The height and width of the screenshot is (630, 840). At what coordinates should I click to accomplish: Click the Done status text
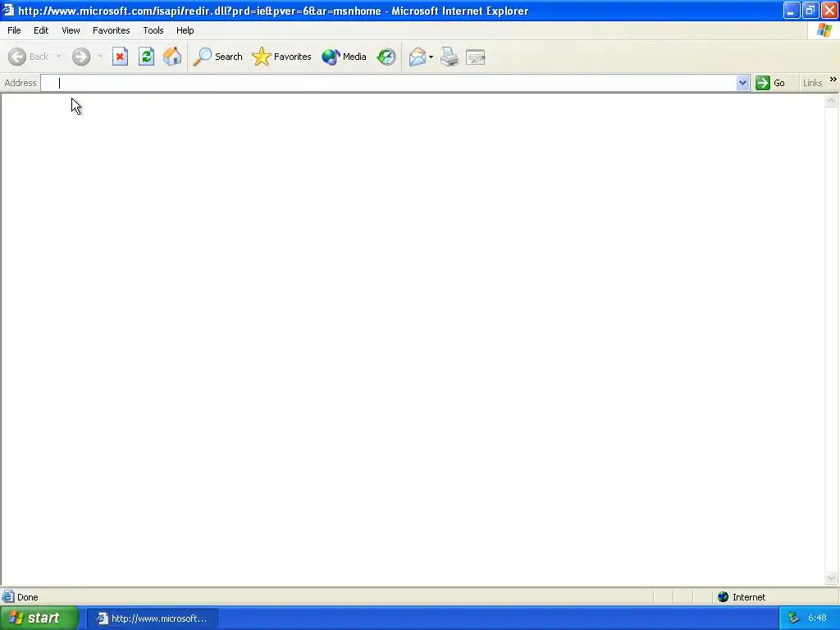point(27,597)
